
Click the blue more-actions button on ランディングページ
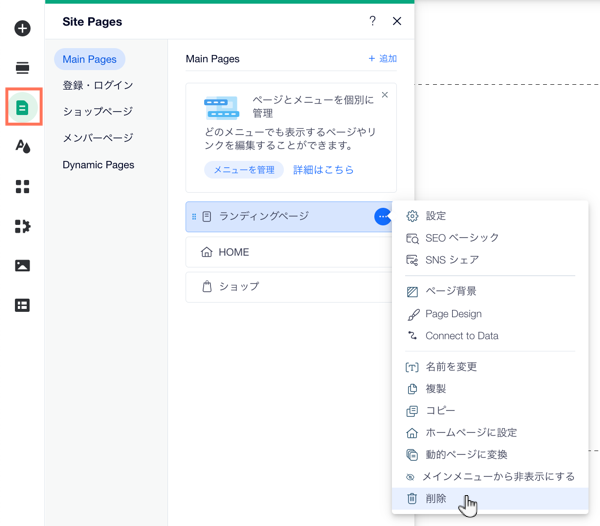383,217
